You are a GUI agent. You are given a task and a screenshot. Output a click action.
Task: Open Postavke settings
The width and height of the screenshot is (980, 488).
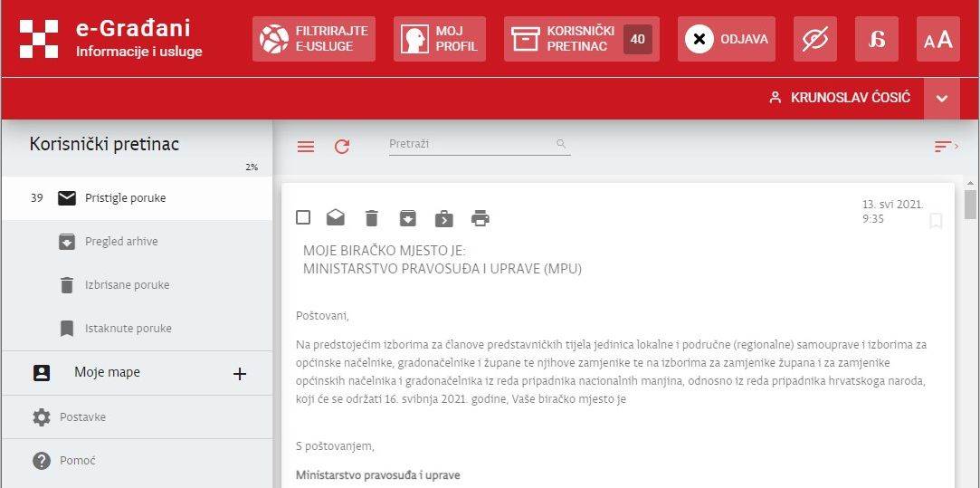[137, 417]
